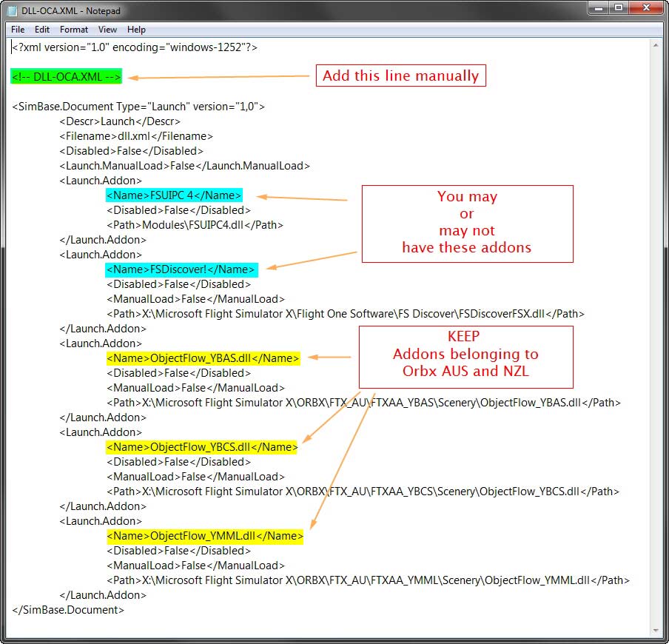Click the highlighted ObjectFlow_YBCS.dll name line
The width and height of the screenshot is (669, 644).
(202, 447)
